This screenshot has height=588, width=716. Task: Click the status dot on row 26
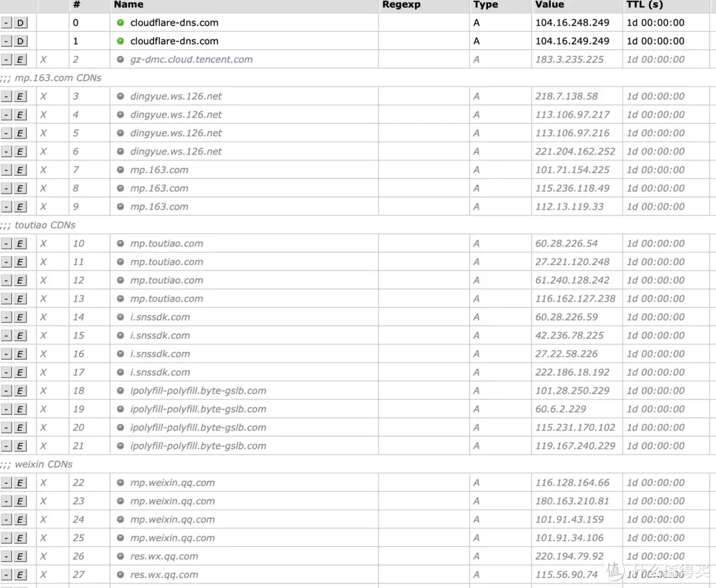(120, 557)
